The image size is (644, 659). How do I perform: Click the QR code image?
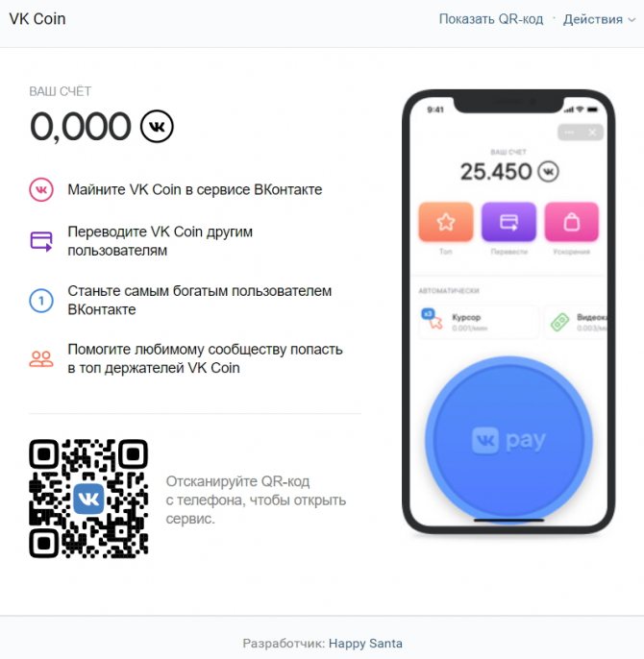pos(88,499)
